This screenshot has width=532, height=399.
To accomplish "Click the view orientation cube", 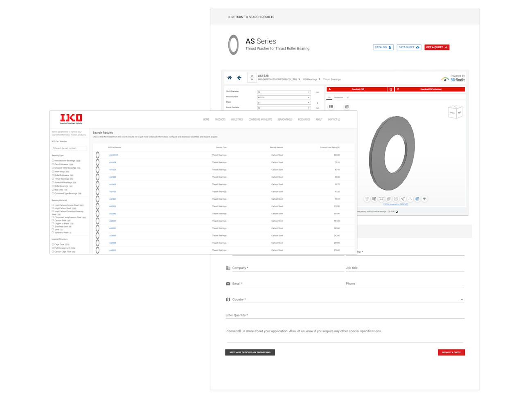I will click(455, 112).
